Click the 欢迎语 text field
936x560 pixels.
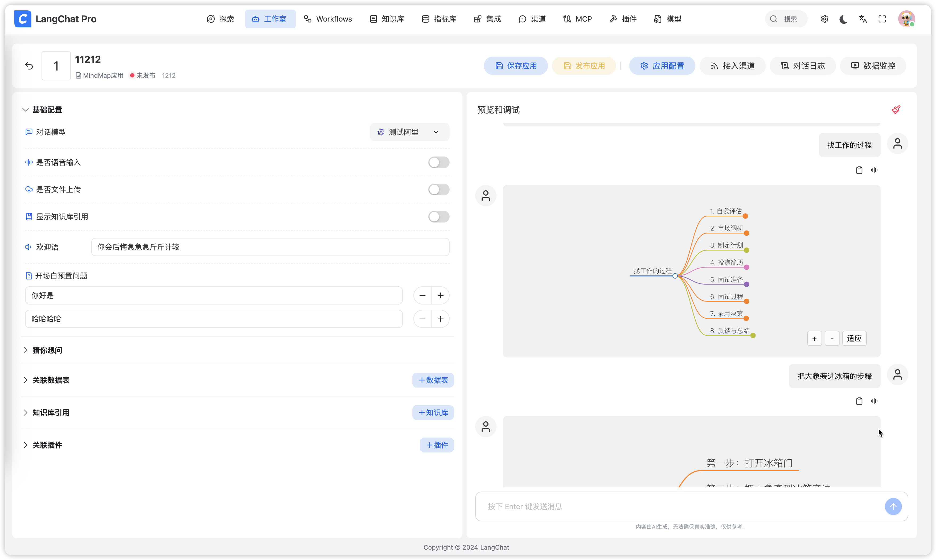(270, 247)
